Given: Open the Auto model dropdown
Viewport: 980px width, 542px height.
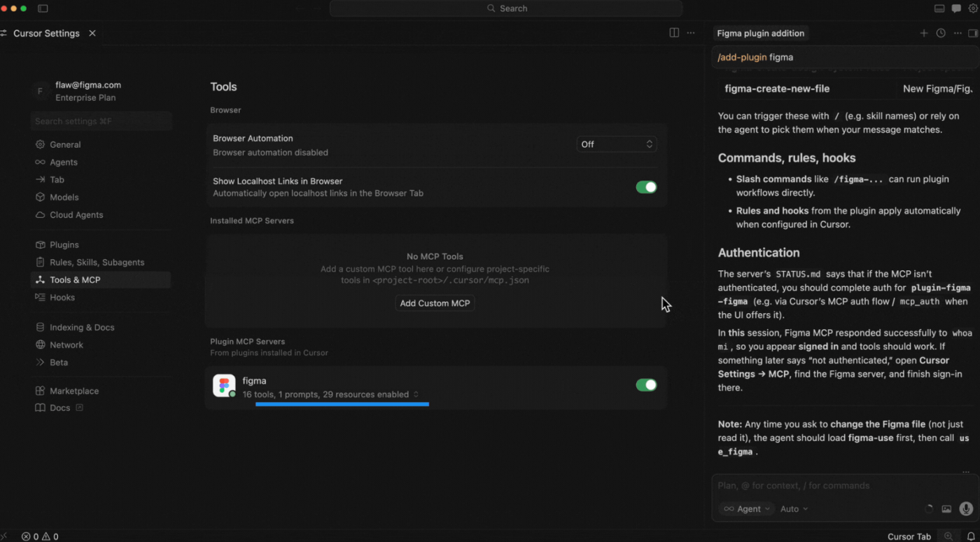Looking at the screenshot, I should pos(794,509).
